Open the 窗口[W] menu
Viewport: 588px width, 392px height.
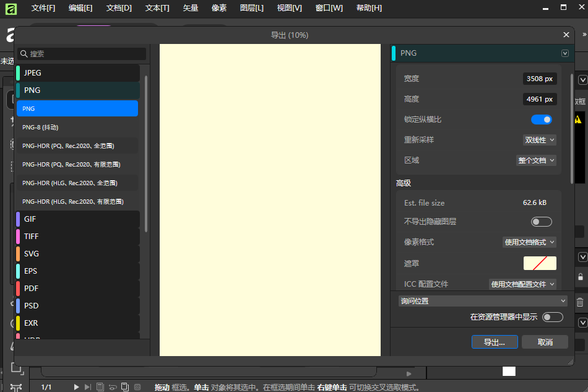[329, 8]
